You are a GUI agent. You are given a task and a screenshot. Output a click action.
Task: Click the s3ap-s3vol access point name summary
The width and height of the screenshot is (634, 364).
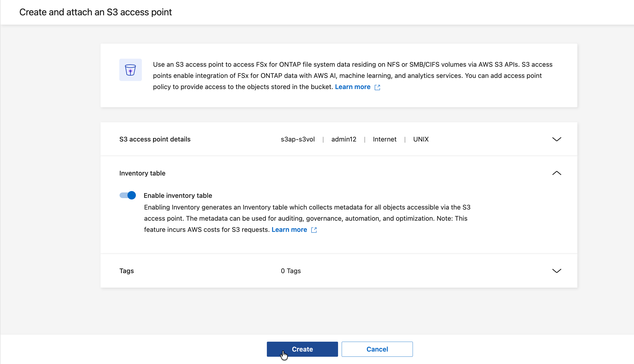(298, 139)
